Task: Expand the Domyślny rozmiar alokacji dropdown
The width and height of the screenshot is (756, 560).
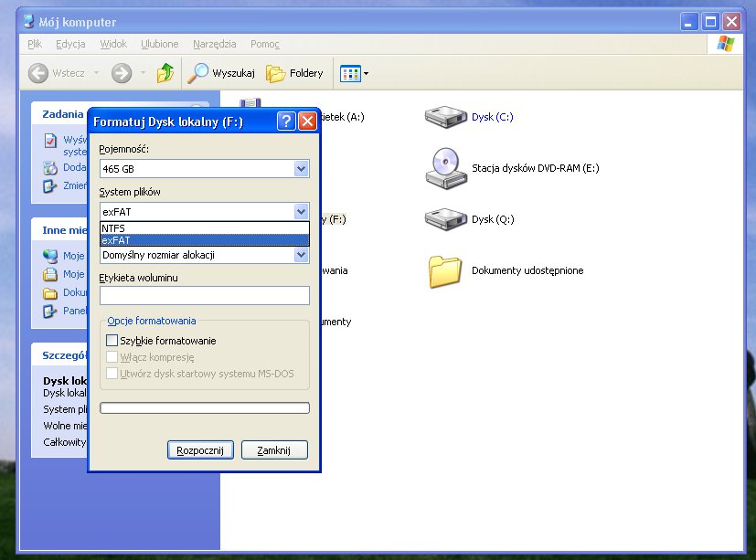Action: [x=302, y=254]
